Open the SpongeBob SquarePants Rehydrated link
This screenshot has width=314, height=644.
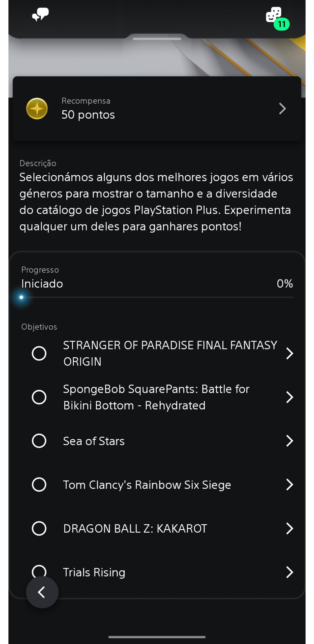[156, 397]
